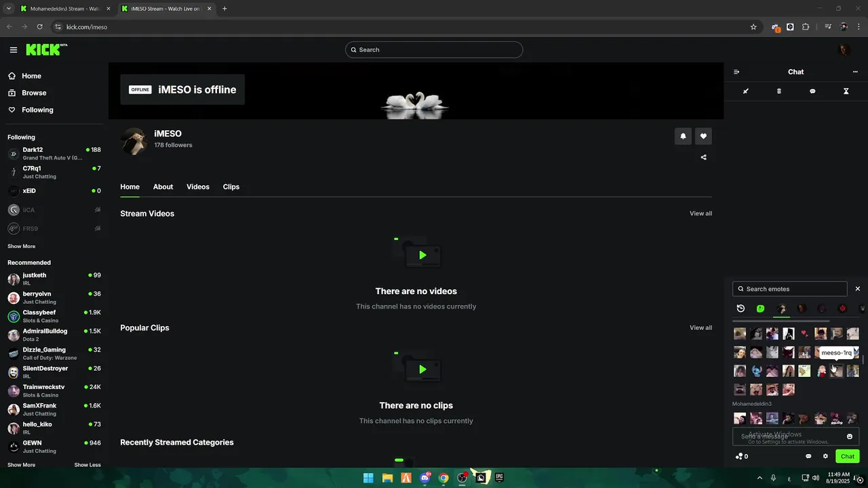
Task: Bookmark this page with the star icon
Action: [753, 27]
